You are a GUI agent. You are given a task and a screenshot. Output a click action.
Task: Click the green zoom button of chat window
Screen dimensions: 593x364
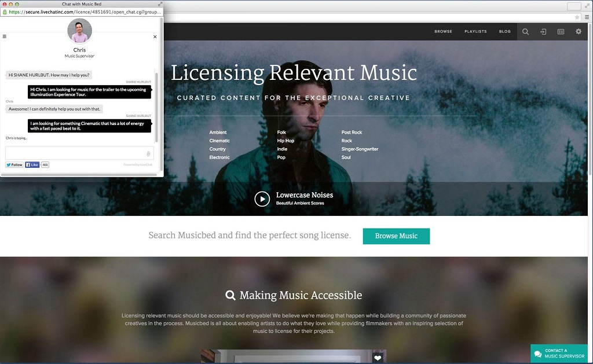[x=17, y=4]
